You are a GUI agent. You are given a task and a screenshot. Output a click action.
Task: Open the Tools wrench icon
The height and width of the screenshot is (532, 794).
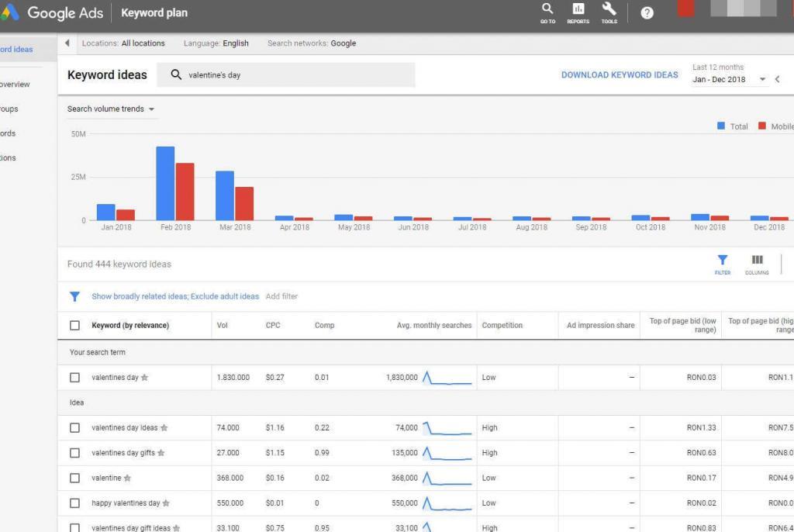pyautogui.click(x=609, y=12)
